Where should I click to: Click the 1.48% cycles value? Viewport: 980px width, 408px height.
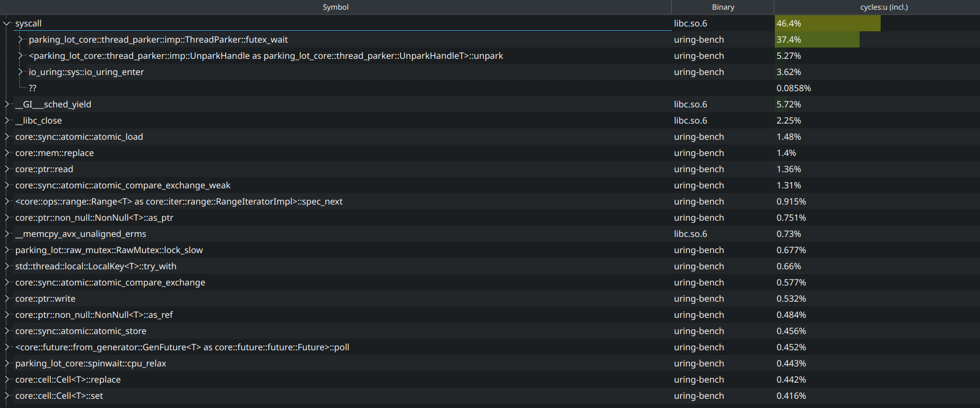(x=789, y=137)
